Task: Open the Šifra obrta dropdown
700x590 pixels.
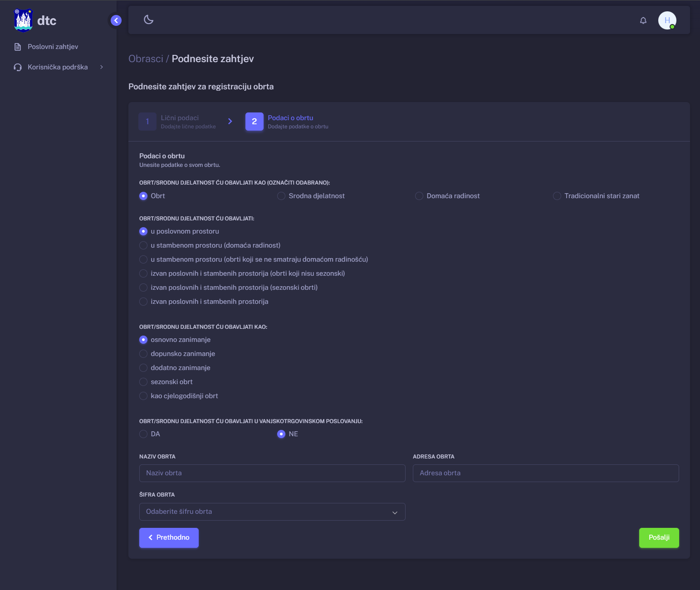Action: click(x=272, y=512)
